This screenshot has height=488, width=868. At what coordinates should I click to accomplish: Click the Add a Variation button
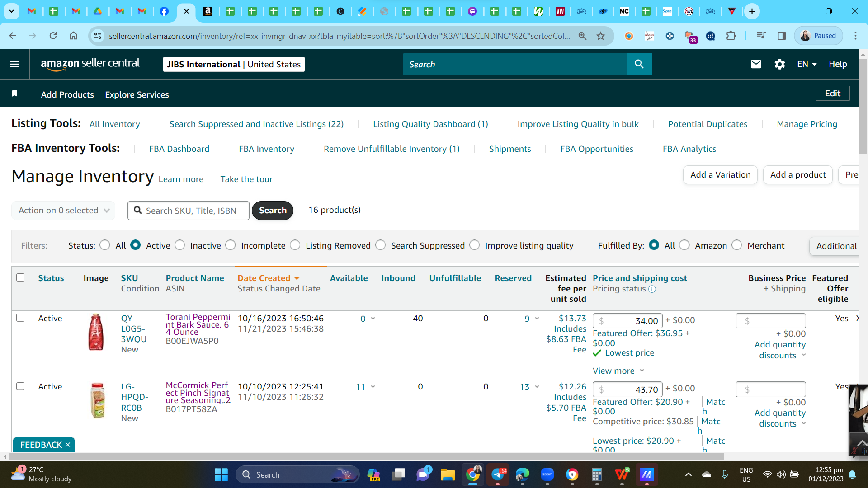point(720,175)
